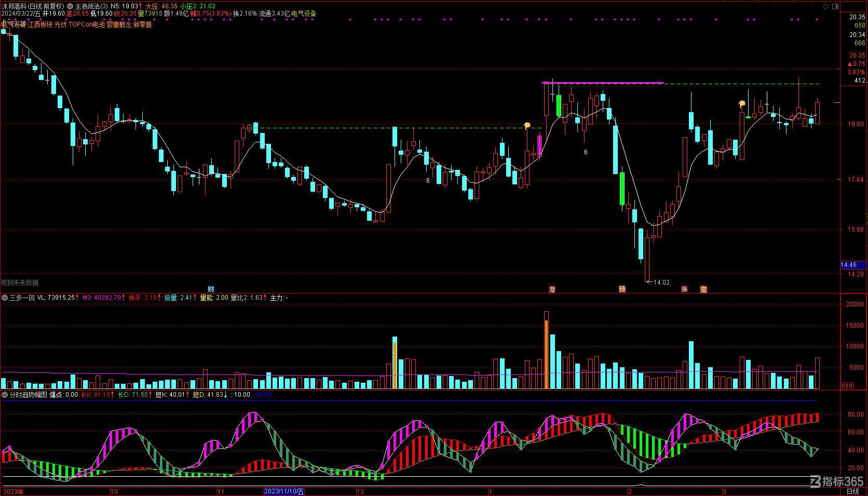Viewport: 868px width, 496px height.
Task: Open the 光伏 concept tag
Action: [x=61, y=24]
